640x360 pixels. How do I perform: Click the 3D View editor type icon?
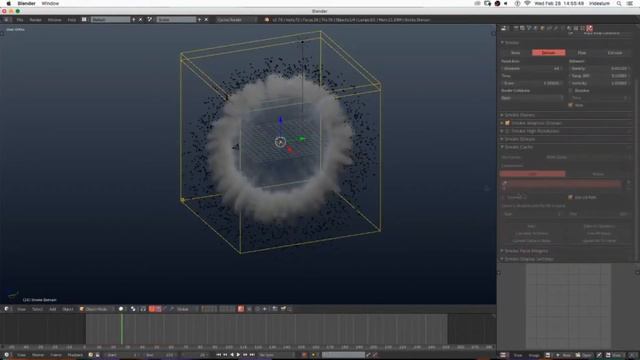point(7,309)
